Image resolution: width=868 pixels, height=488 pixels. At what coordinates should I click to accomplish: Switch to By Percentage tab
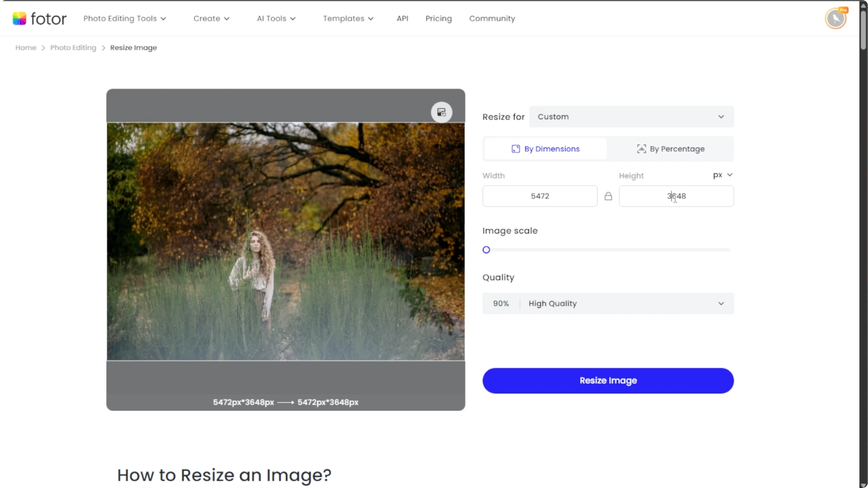click(671, 149)
